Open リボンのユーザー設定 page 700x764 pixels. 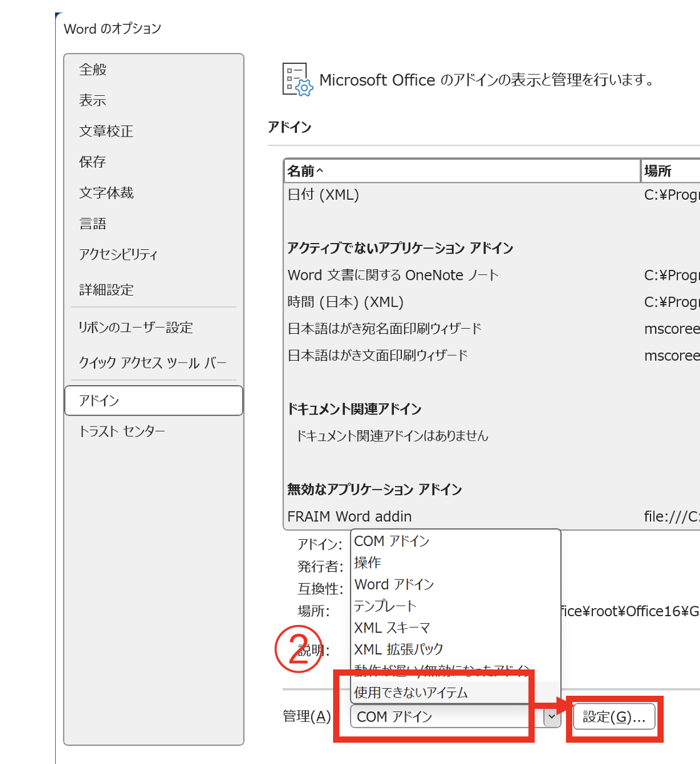[x=136, y=328]
